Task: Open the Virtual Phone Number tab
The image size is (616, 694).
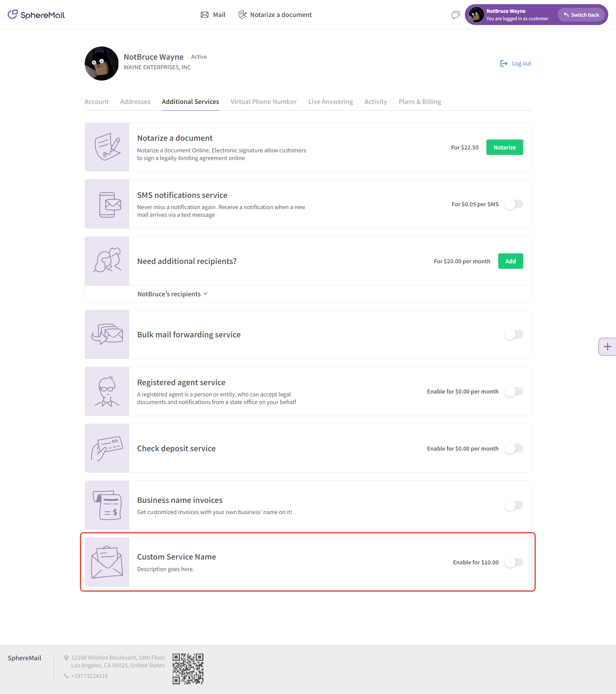Action: (x=263, y=102)
